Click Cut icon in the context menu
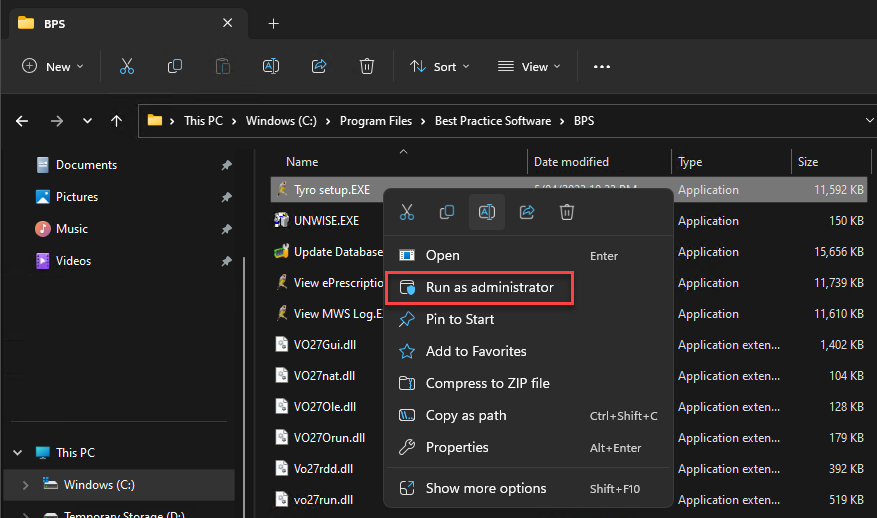 click(407, 212)
